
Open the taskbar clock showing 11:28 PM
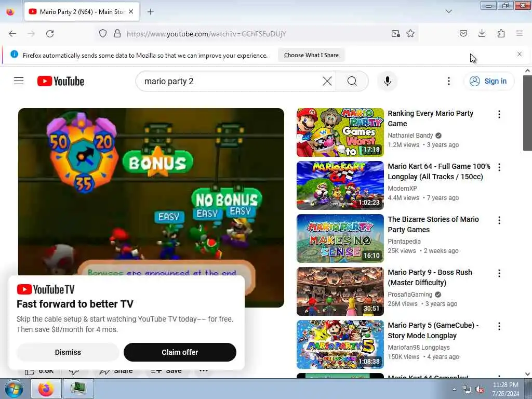[x=506, y=389]
